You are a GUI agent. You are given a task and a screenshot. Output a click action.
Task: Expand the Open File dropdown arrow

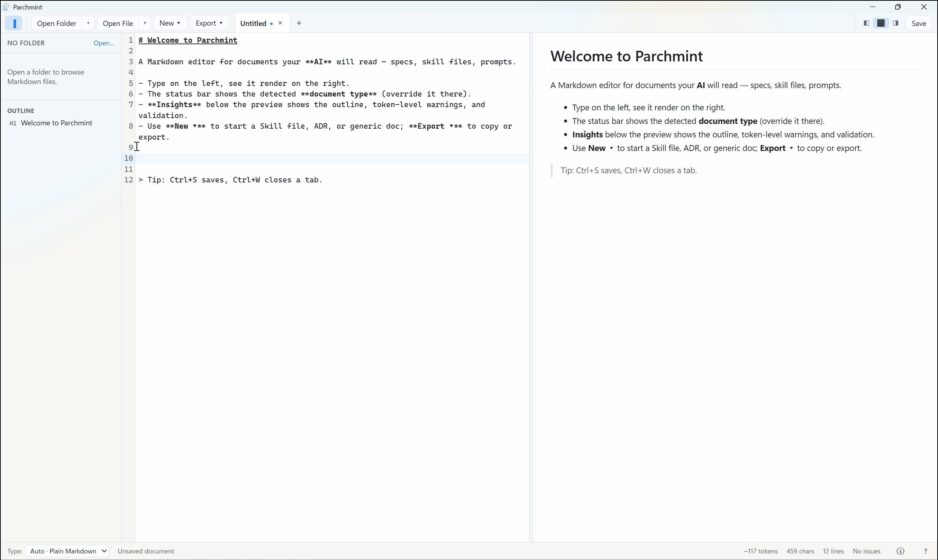pyautogui.click(x=145, y=23)
